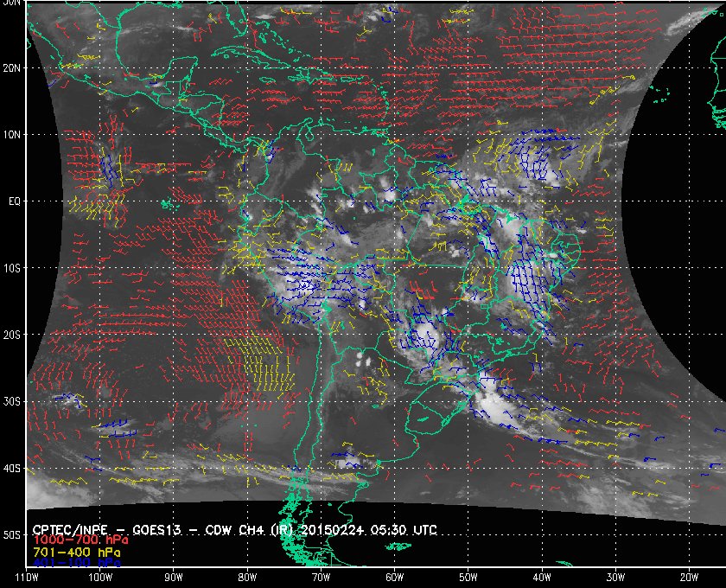Click the blue 401-100 hPa legend entry

tap(76, 563)
